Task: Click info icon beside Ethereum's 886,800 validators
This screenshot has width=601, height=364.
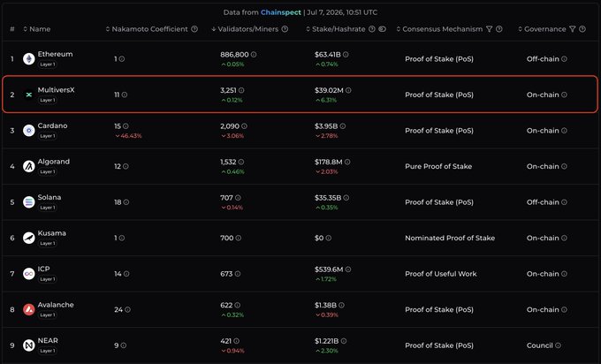Action: tap(254, 55)
